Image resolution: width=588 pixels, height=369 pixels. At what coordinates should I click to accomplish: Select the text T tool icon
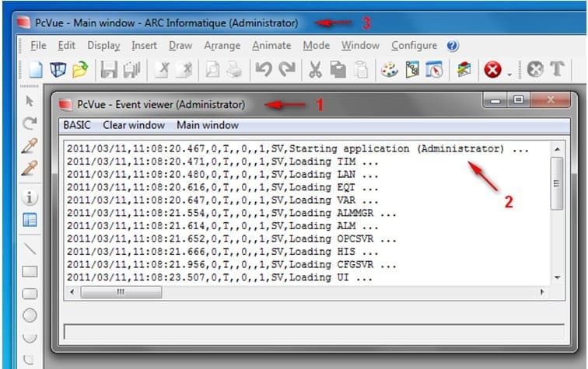pos(557,69)
